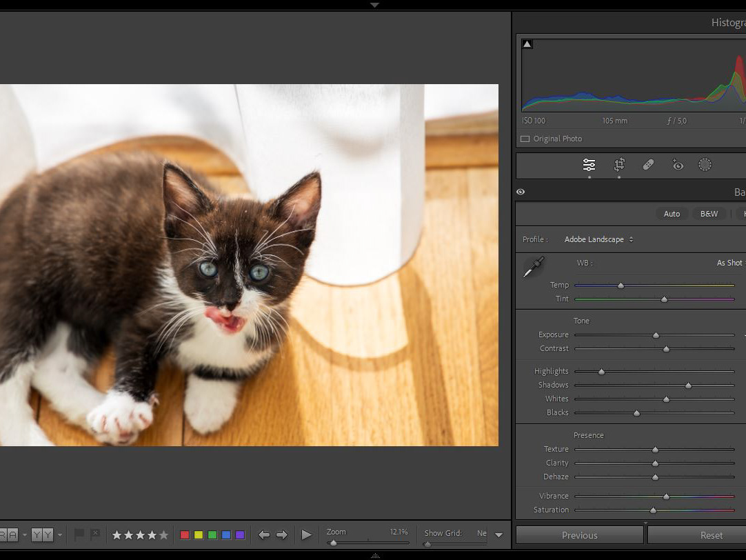Flag photo as picked
The image size is (746, 560).
pos(79,534)
